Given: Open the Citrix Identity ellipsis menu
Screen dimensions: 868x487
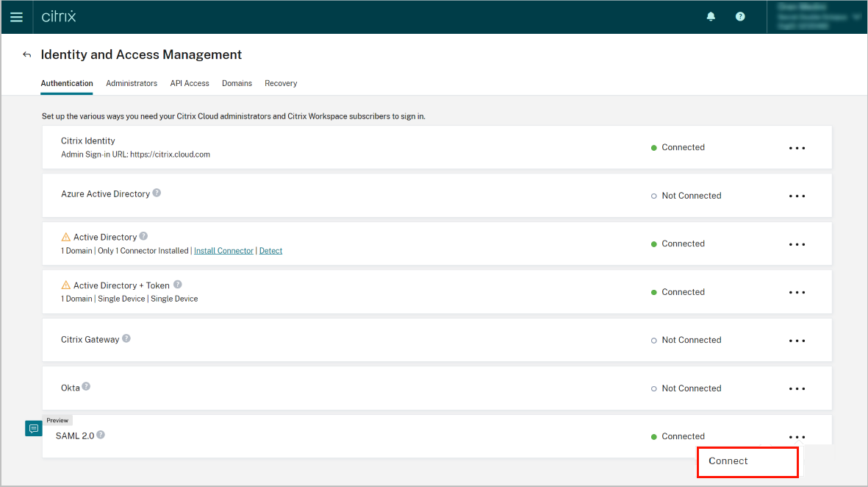Looking at the screenshot, I should [797, 148].
